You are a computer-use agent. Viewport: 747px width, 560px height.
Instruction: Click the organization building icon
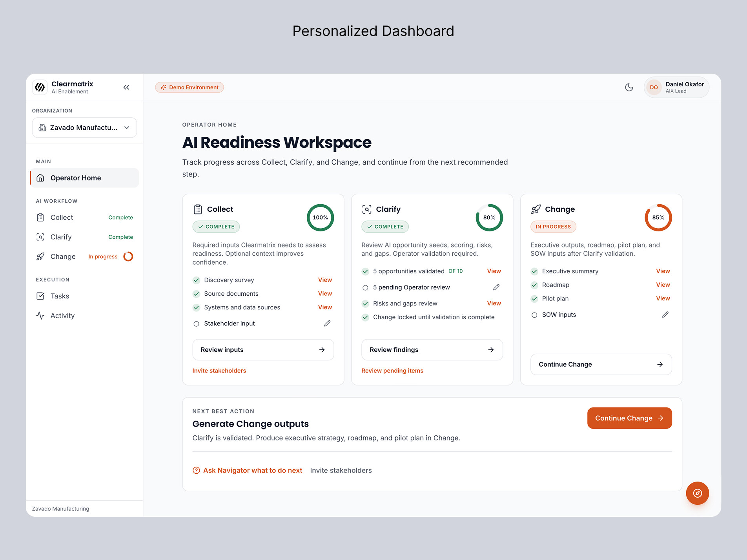(42, 127)
